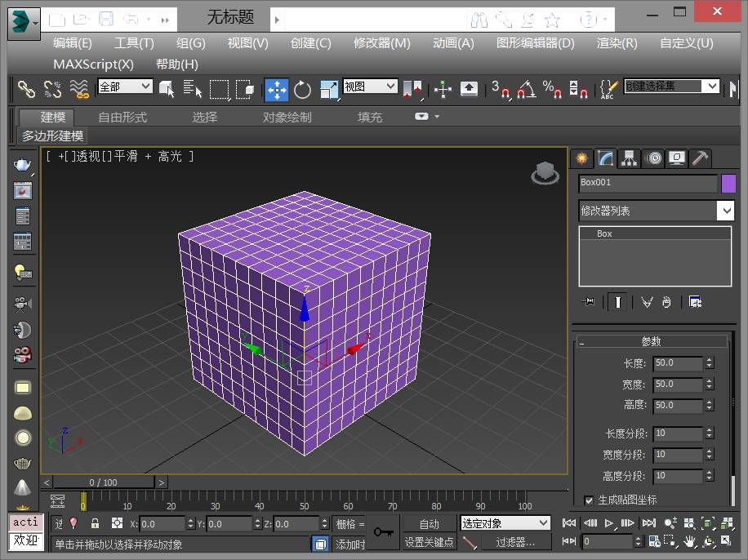Click the Set Keys large key icon

coord(384,532)
